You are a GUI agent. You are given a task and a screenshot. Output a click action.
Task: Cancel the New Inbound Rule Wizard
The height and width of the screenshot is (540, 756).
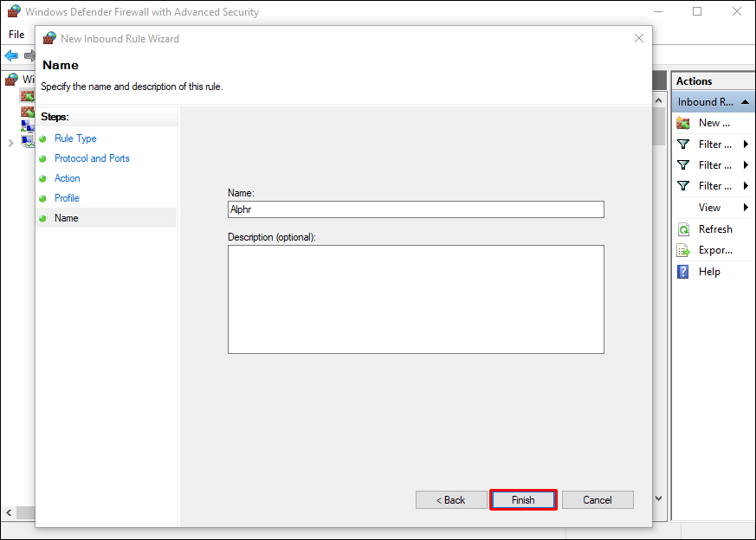tap(598, 500)
